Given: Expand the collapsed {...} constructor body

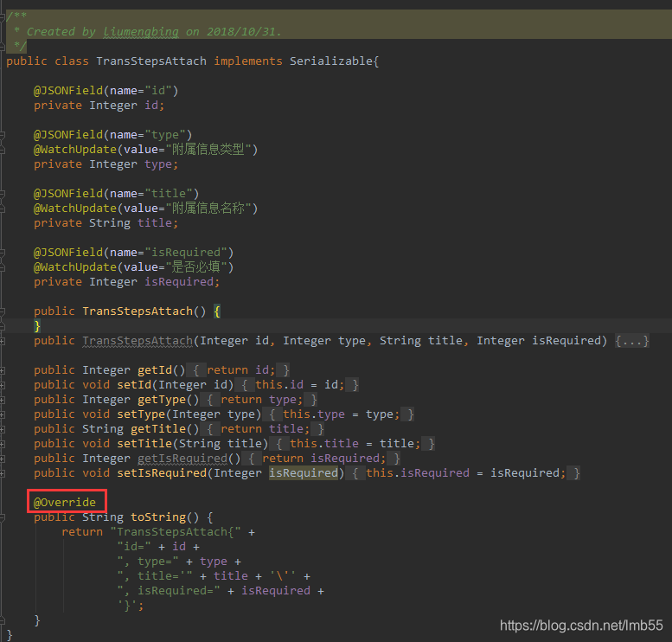Looking at the screenshot, I should [x=632, y=341].
